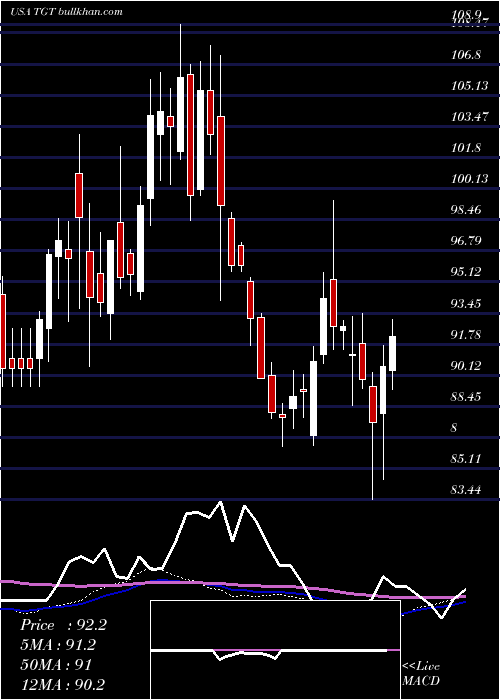The width and height of the screenshot is (500, 700).
Task: Click the 12MA : 90.2 readout
Action: pos(63,684)
